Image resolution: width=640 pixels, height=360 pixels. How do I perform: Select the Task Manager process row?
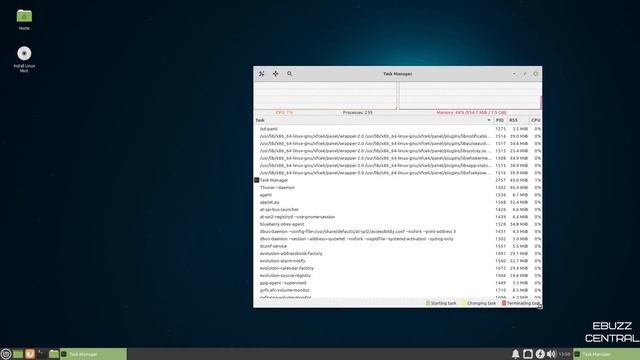click(398, 180)
